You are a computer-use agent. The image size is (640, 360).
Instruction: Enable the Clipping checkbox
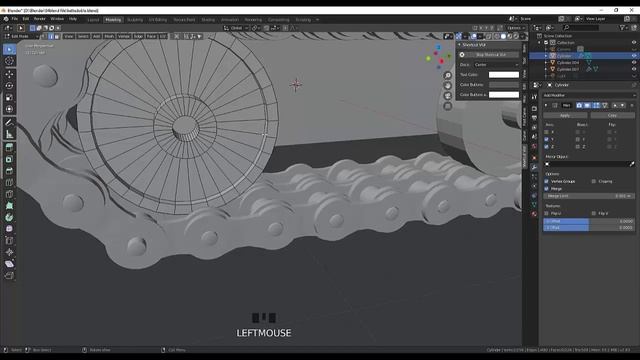594,181
